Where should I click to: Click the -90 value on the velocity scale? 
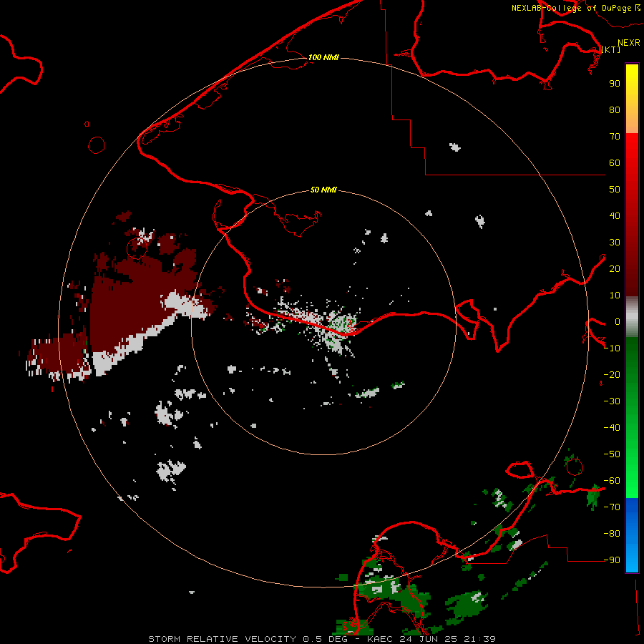[612, 560]
